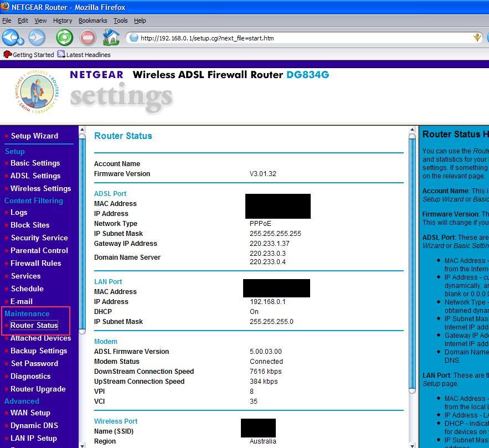Open the Firewall Rules page
This screenshot has height=448, width=489.
tap(36, 264)
